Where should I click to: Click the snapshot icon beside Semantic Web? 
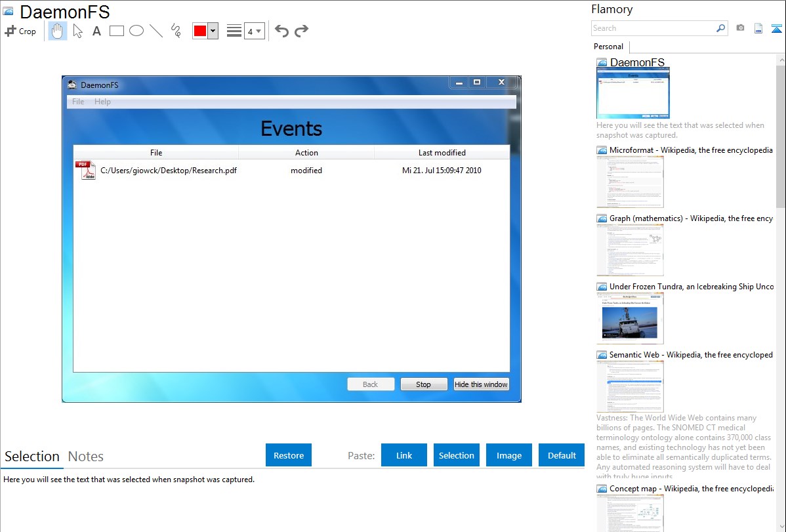click(x=602, y=354)
